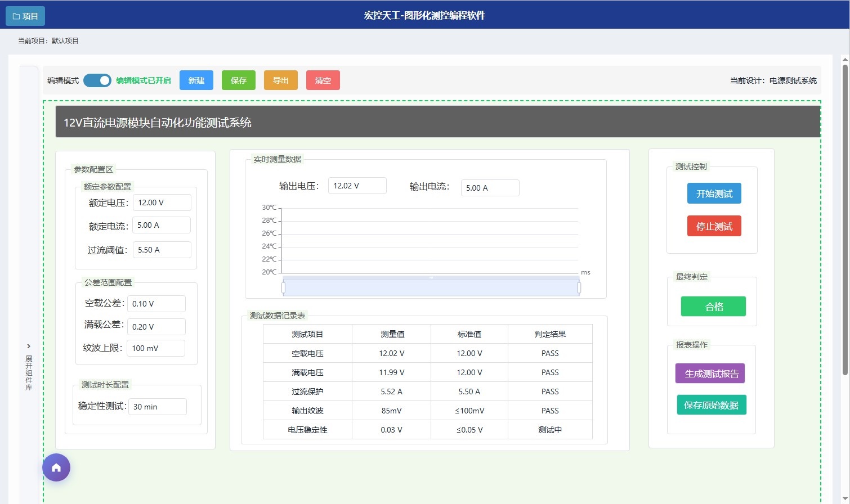Click the 生成测试报告 purple button
The height and width of the screenshot is (504, 850).
pos(710,373)
